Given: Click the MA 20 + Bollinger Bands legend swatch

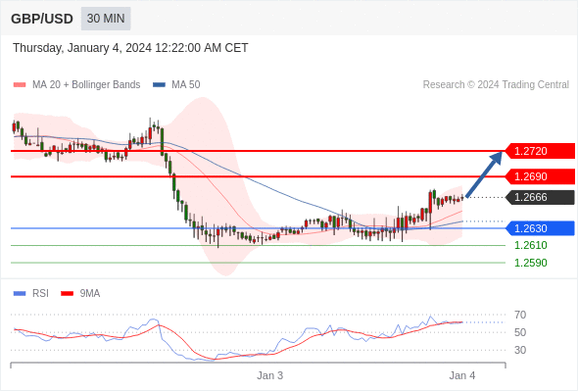Looking at the screenshot, I should click(x=20, y=85).
